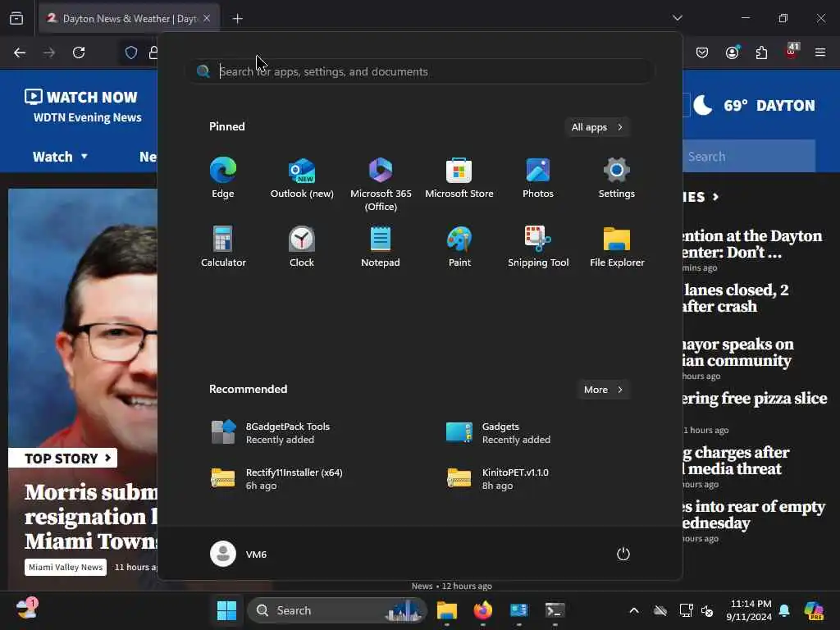Open the Clock app
Image resolution: width=840 pixels, height=630 pixels.
coord(302,246)
